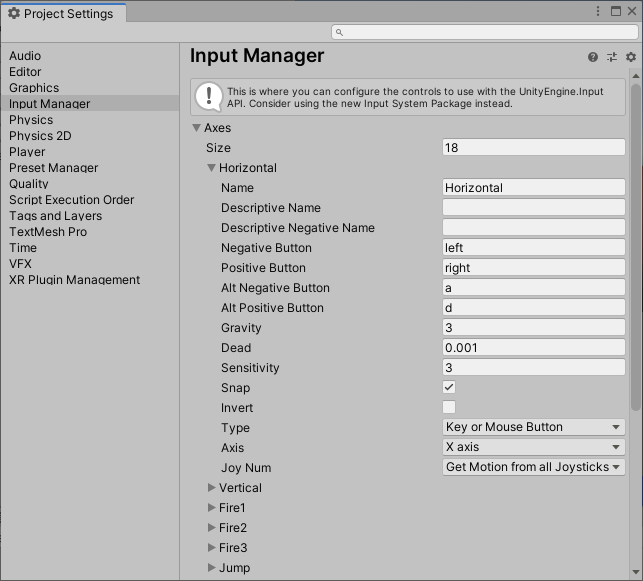Click the preset selector sliders icon
The width and height of the screenshot is (643, 581).
612,57
